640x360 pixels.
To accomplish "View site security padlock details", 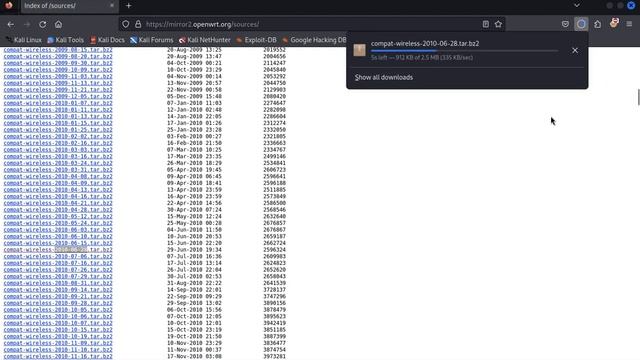I will coord(138,24).
